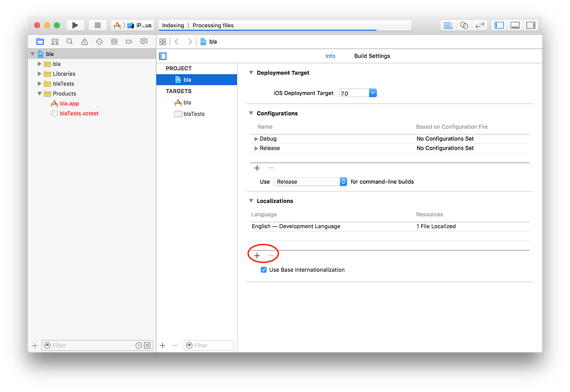Enable Use Base Internationalization
This screenshot has width=570, height=392.
[264, 269]
